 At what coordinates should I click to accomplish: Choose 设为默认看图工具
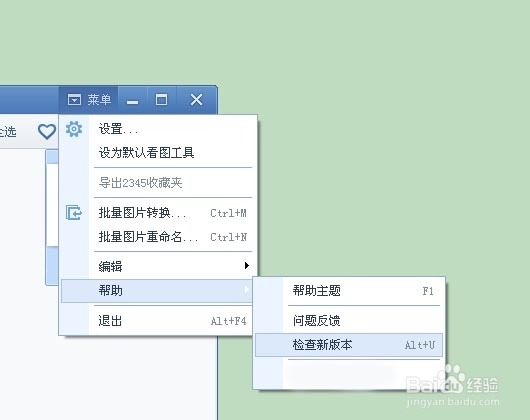[157, 153]
